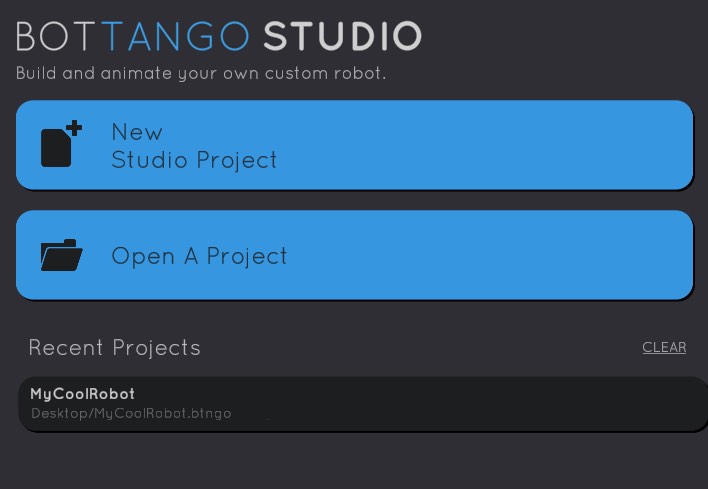Click the word STUDIO in the header
Viewport: 708px width, 489px height.
[342, 36]
